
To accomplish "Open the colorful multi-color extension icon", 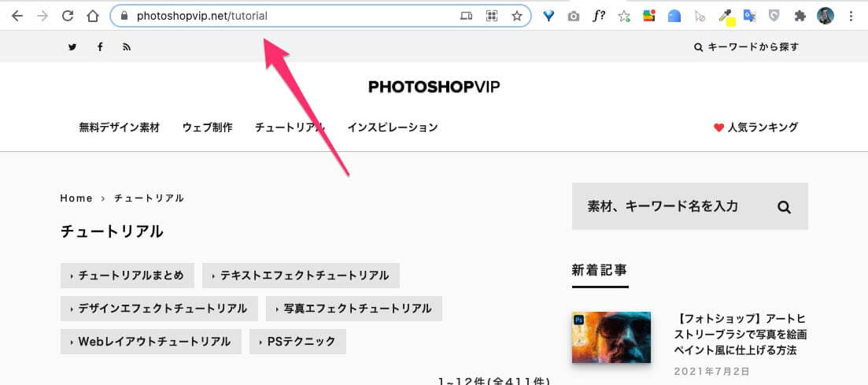I will tap(648, 16).
